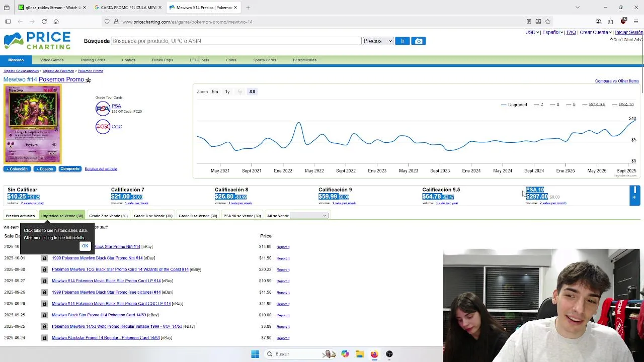Open Firefox from the Windows taskbar
The height and width of the screenshot is (362, 644).
(374, 354)
